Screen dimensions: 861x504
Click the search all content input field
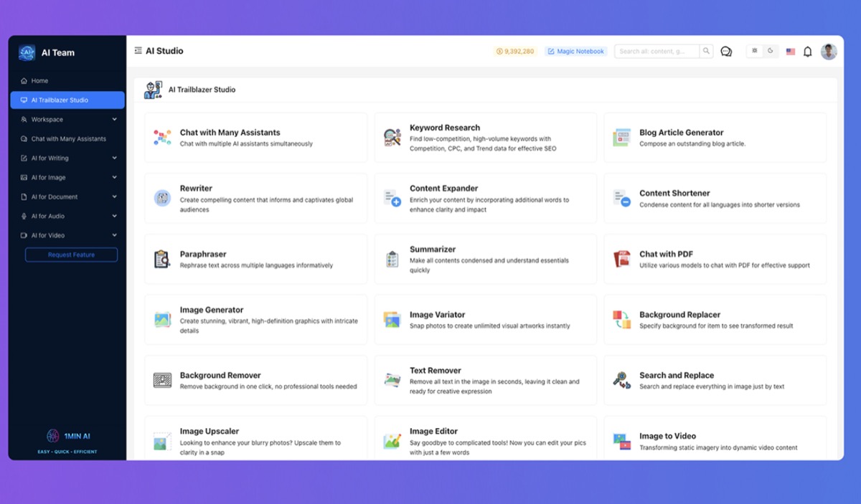[657, 52]
